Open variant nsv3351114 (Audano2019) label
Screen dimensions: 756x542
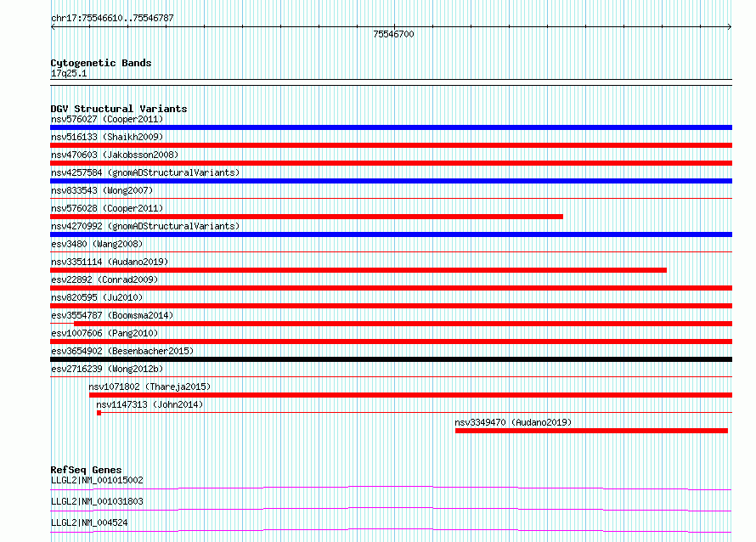click(110, 262)
